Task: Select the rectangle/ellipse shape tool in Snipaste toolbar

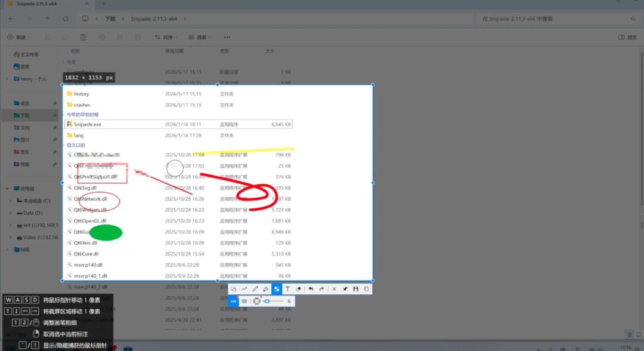Action: (233, 289)
